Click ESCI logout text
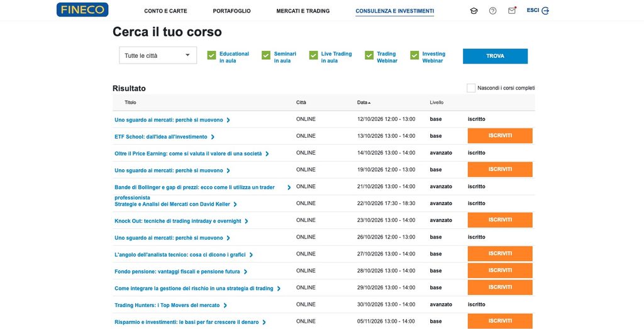The height and width of the screenshot is (329, 644). click(x=533, y=10)
